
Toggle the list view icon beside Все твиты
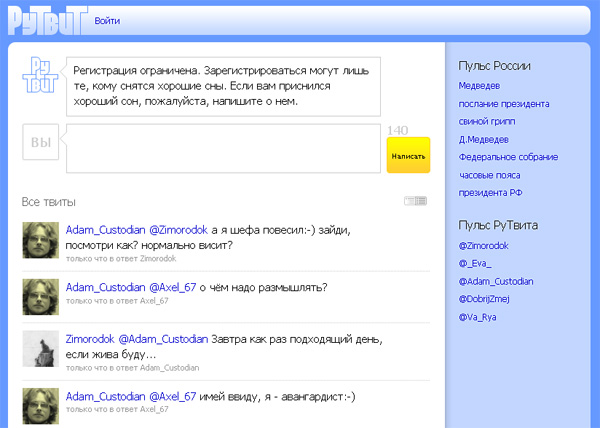[x=415, y=202]
